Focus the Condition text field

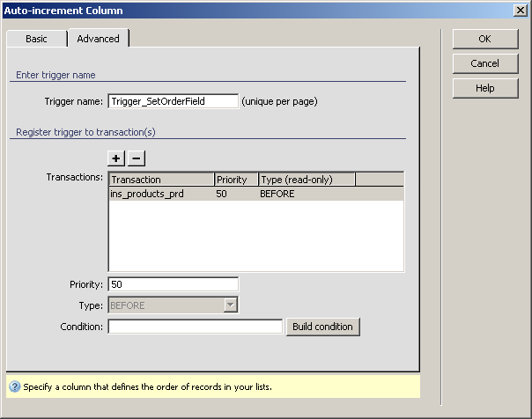(x=195, y=327)
